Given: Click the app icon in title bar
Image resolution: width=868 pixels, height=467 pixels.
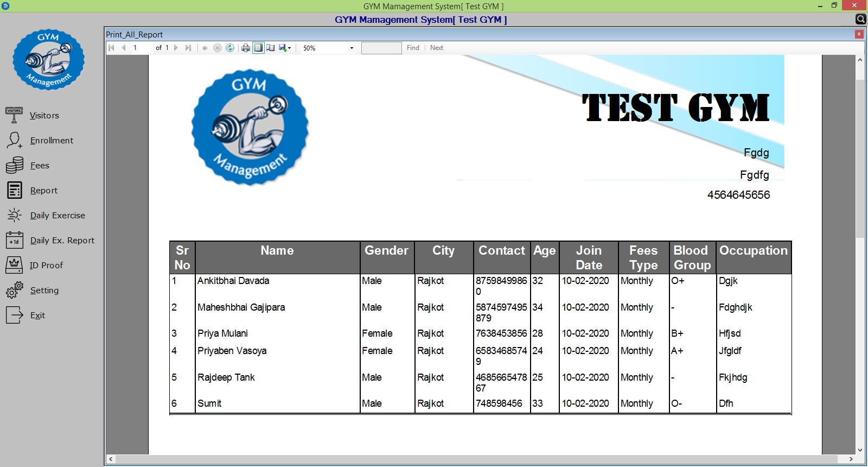Looking at the screenshot, I should click(x=5, y=6).
